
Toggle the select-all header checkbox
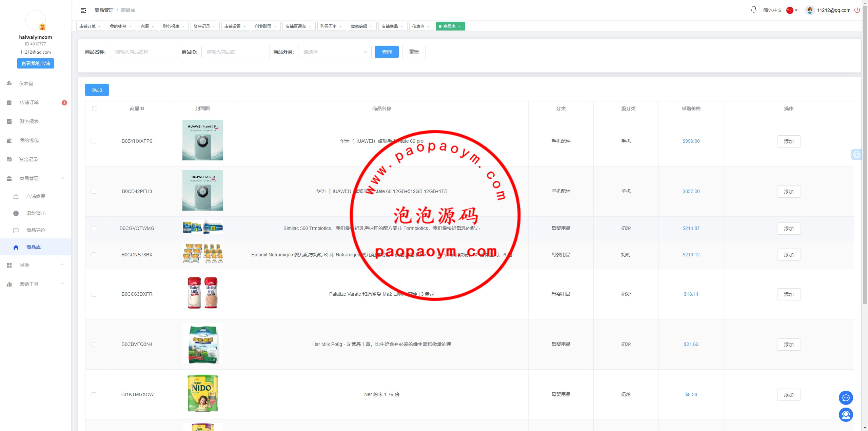pyautogui.click(x=95, y=109)
